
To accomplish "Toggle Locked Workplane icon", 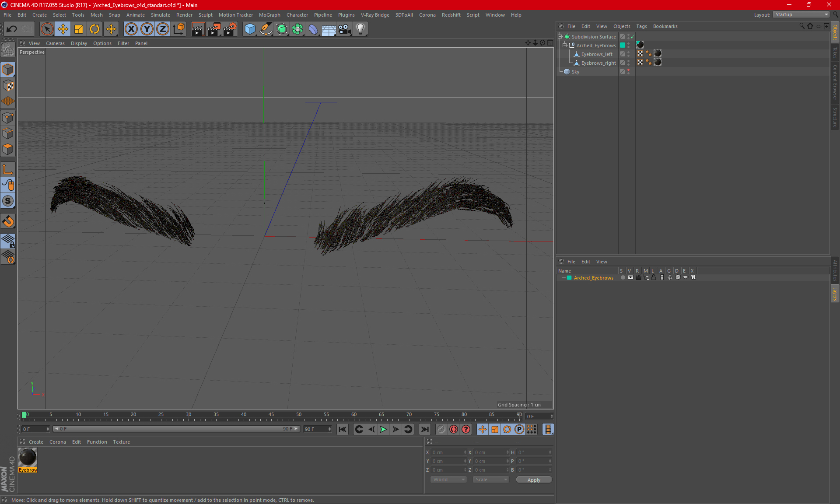I will tap(8, 241).
